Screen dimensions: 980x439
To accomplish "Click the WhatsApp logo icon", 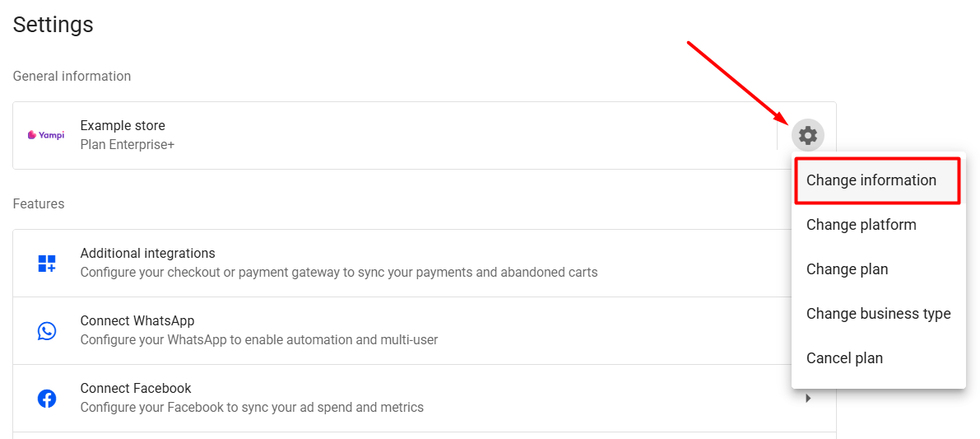I will coord(47,331).
